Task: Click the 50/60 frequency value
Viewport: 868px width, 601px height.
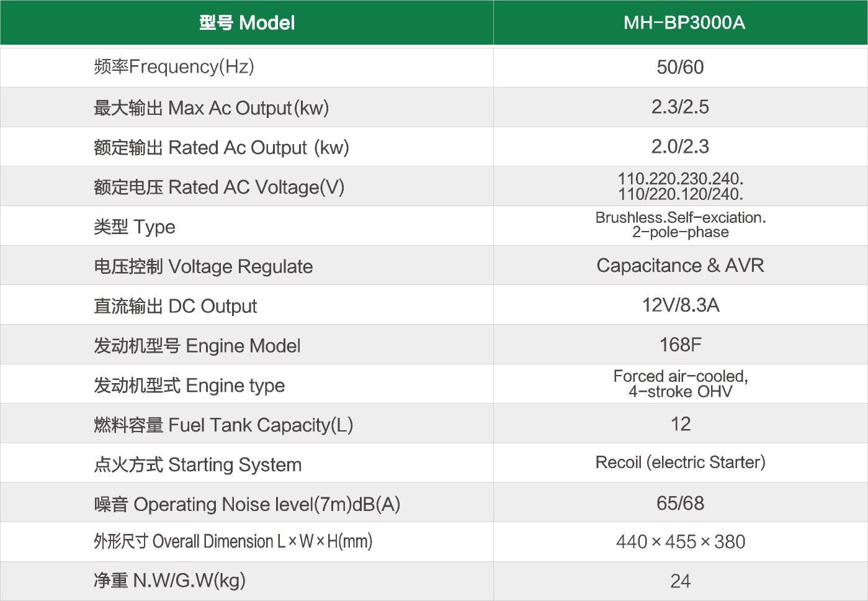Action: (x=680, y=67)
